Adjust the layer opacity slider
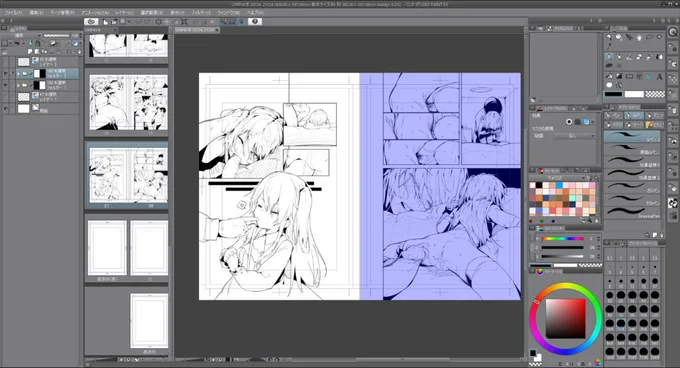 56,36
